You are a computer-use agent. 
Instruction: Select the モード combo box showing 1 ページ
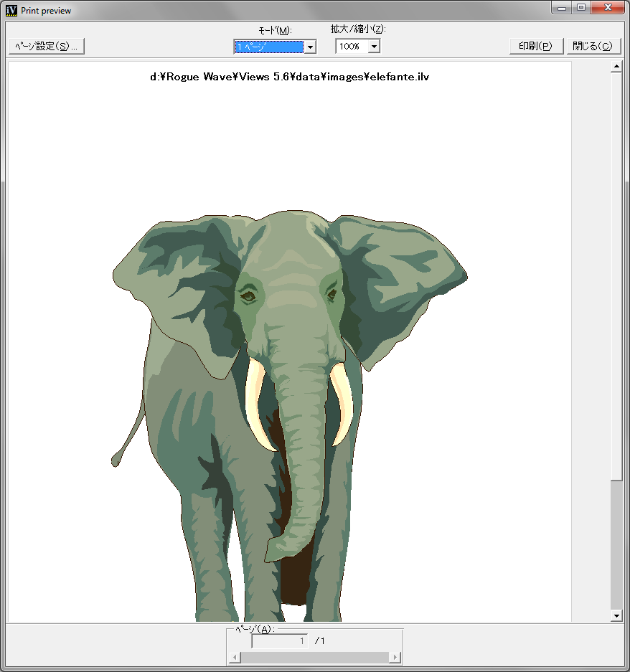[269, 47]
